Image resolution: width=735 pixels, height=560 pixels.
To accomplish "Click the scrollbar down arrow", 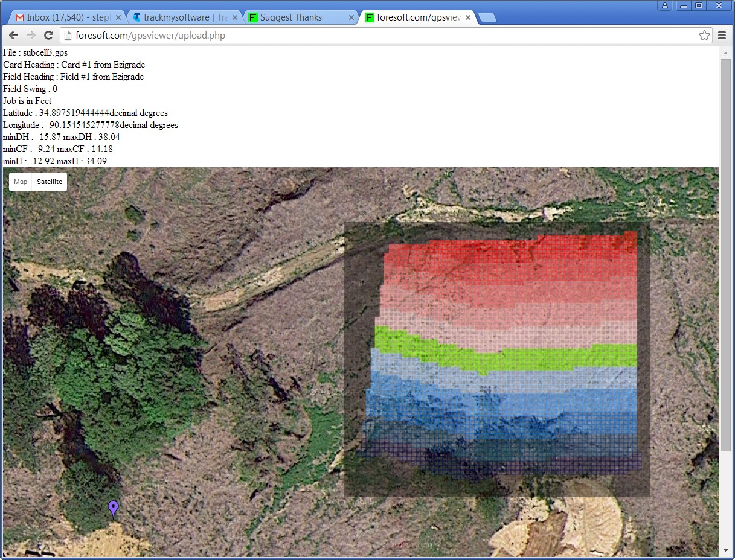I will pos(725,550).
